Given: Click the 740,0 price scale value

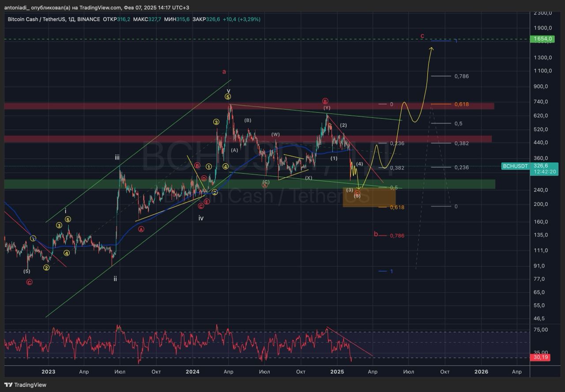Looking at the screenshot, I should [x=541, y=102].
